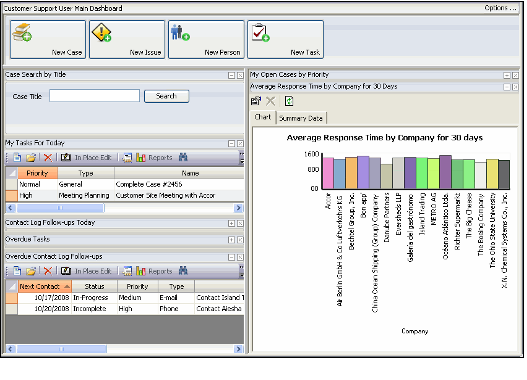The image size is (527, 380).
Task: Click red delete X in My Tasks toolbar
Action: (48, 157)
